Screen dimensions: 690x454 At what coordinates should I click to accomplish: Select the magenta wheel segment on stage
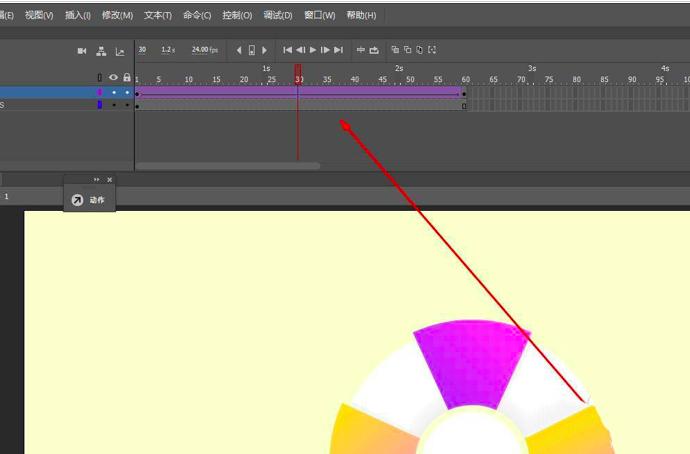[x=471, y=363]
